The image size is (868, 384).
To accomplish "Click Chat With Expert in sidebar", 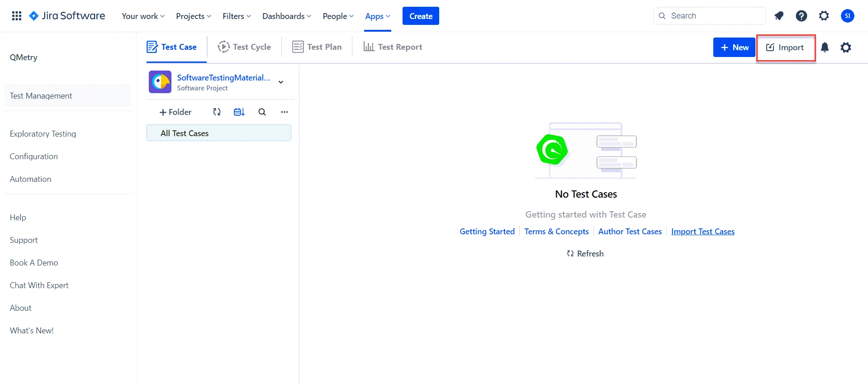I will tap(39, 285).
